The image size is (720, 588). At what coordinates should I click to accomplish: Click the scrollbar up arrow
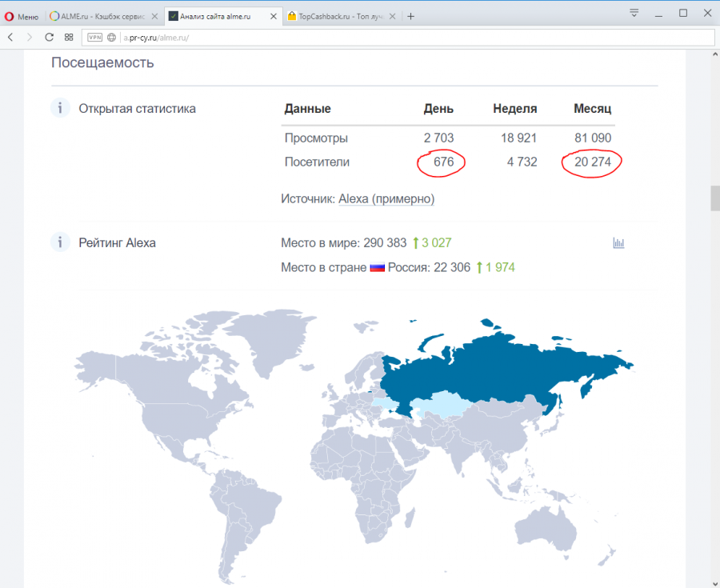click(714, 54)
